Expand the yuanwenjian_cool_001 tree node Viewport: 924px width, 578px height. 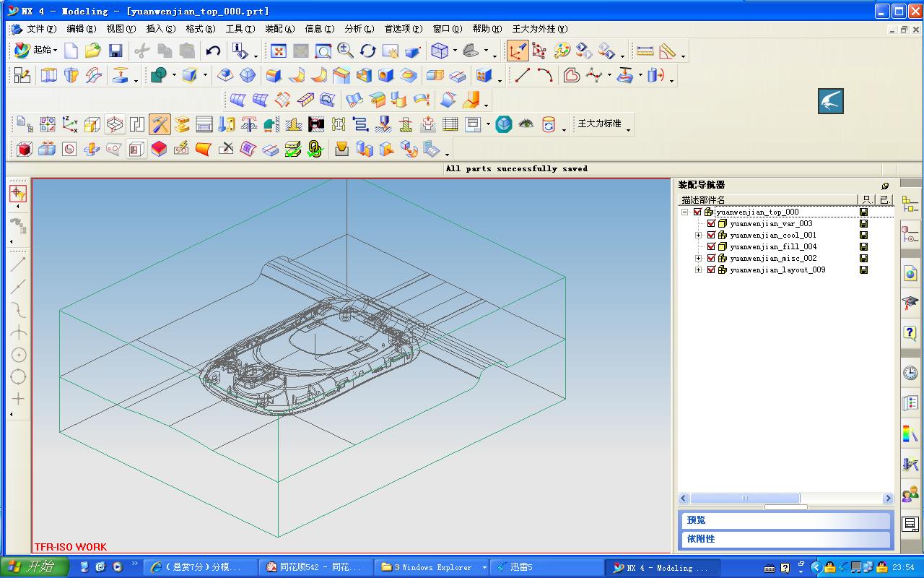(x=698, y=236)
